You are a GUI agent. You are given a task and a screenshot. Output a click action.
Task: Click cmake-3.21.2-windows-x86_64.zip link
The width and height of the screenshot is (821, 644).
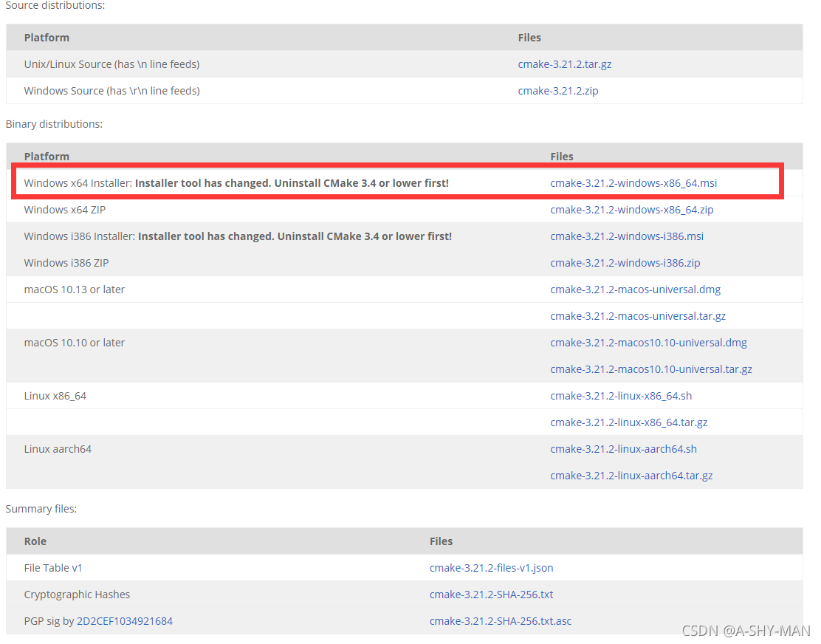(631, 210)
